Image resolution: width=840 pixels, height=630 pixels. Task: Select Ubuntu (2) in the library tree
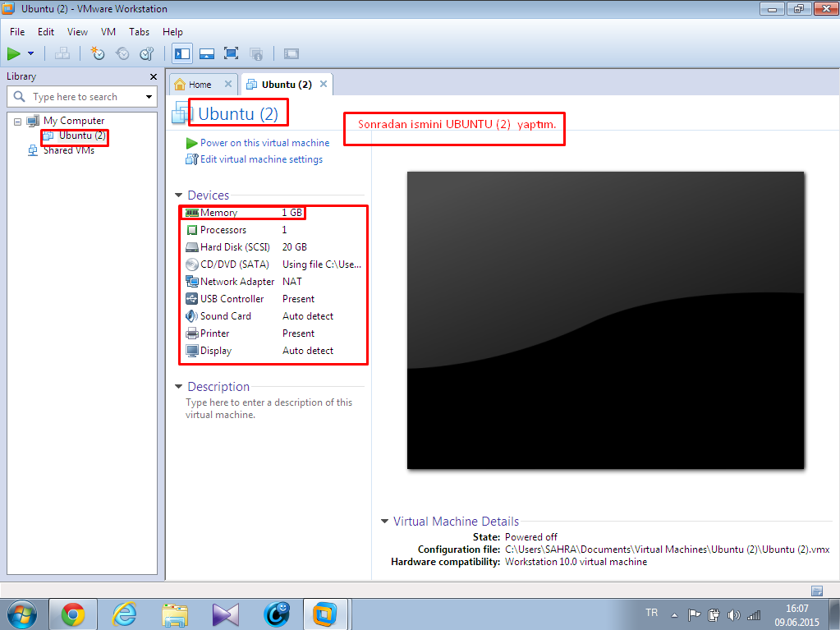coord(81,136)
